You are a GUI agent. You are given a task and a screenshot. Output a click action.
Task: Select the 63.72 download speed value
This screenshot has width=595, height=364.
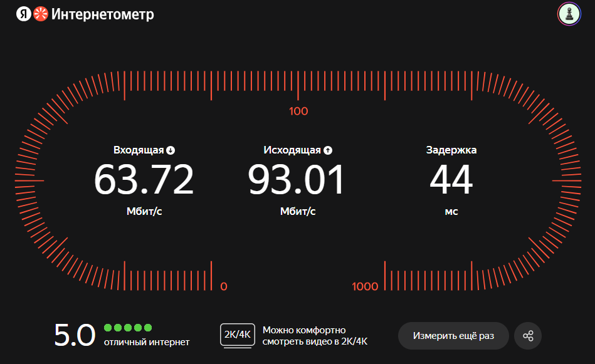pos(144,179)
